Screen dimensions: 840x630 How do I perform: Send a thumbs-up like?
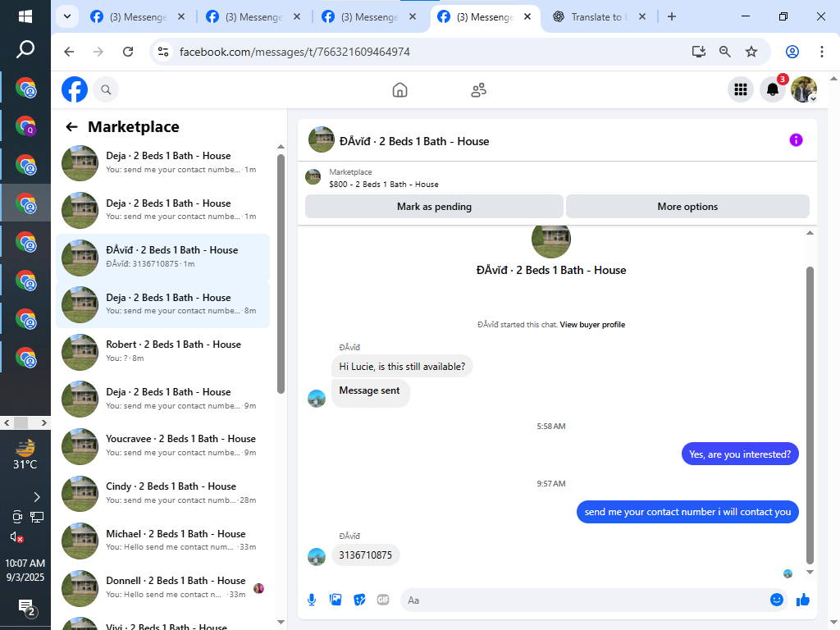(x=803, y=600)
